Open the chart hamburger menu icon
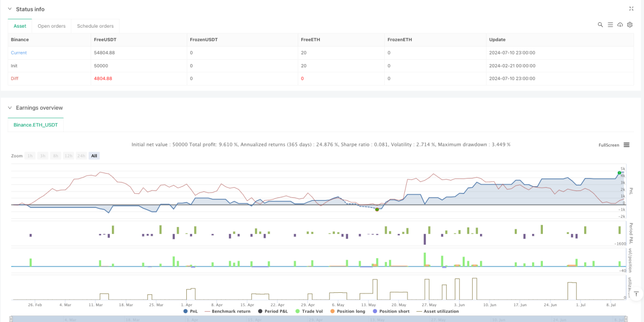The width and height of the screenshot is (644, 322). click(627, 145)
